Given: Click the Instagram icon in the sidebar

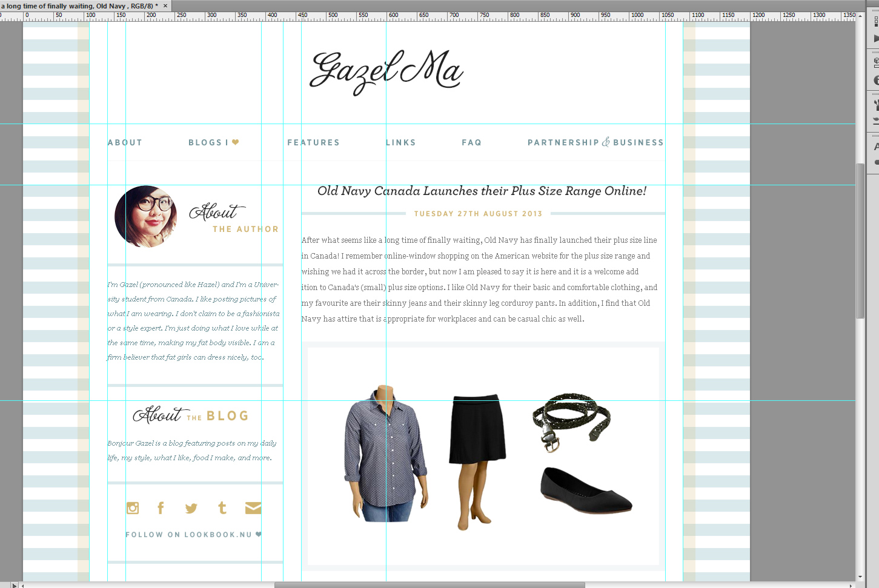Looking at the screenshot, I should [x=133, y=508].
